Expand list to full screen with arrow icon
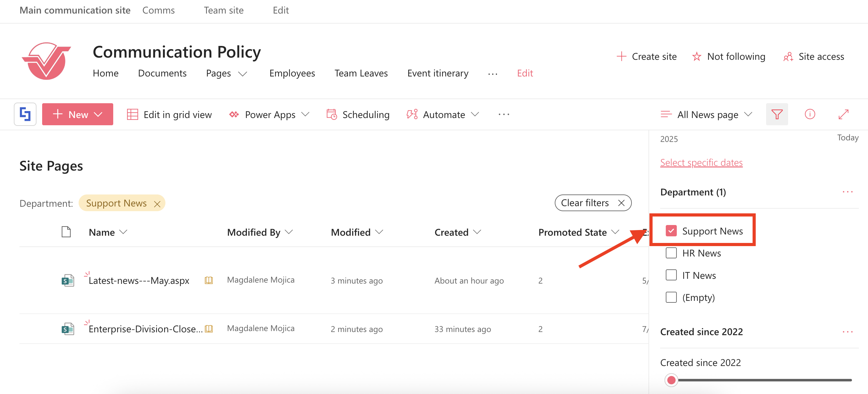Image resolution: width=868 pixels, height=394 pixels. click(x=843, y=114)
